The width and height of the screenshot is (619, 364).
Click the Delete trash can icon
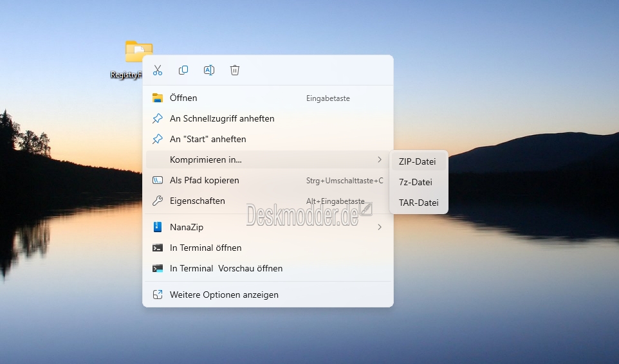(x=235, y=70)
